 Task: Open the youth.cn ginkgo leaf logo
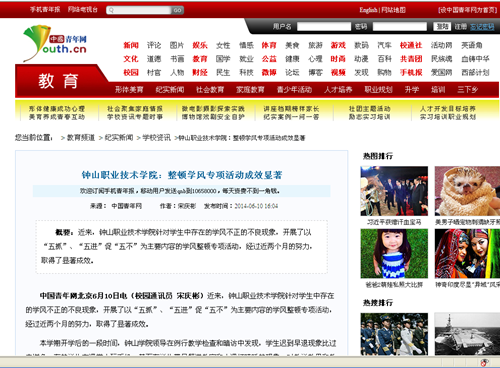click(55, 43)
